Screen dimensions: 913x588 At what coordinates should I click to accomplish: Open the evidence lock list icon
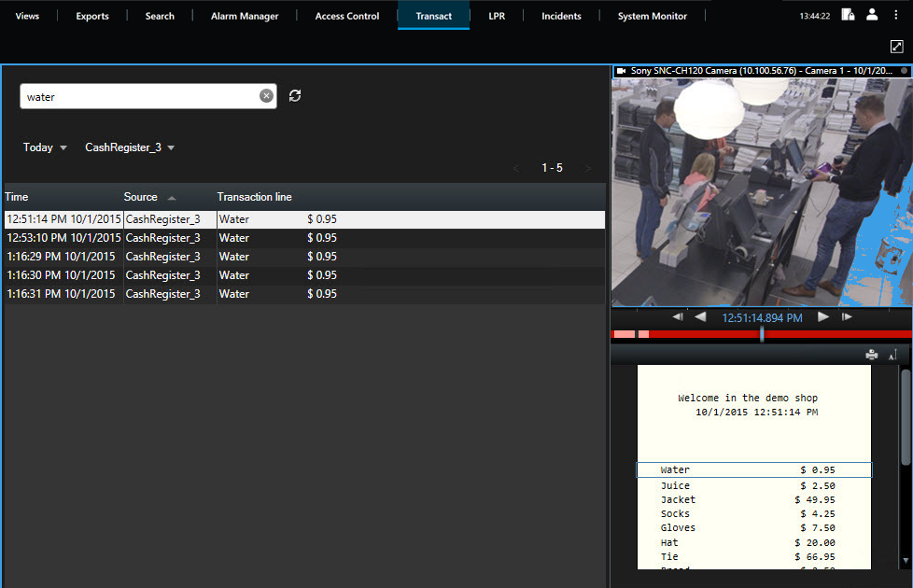tap(848, 15)
